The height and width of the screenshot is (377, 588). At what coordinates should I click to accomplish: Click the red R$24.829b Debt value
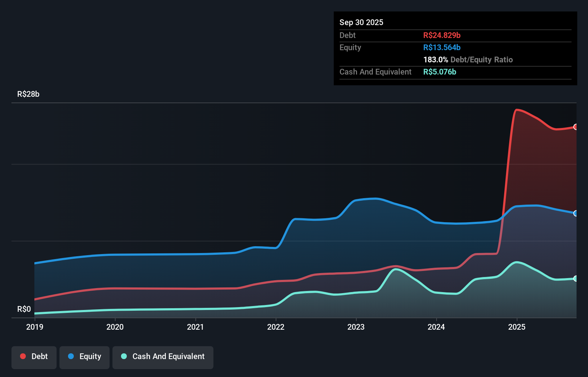[442, 35]
